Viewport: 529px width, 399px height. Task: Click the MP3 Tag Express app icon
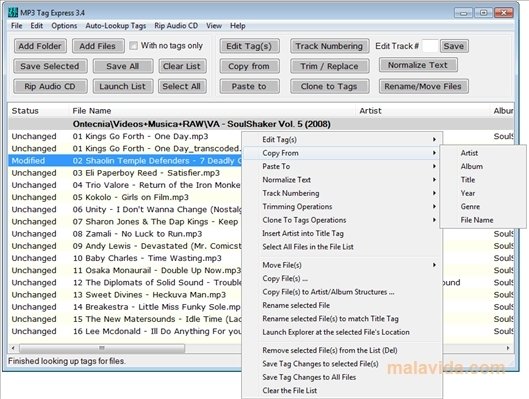(13, 12)
